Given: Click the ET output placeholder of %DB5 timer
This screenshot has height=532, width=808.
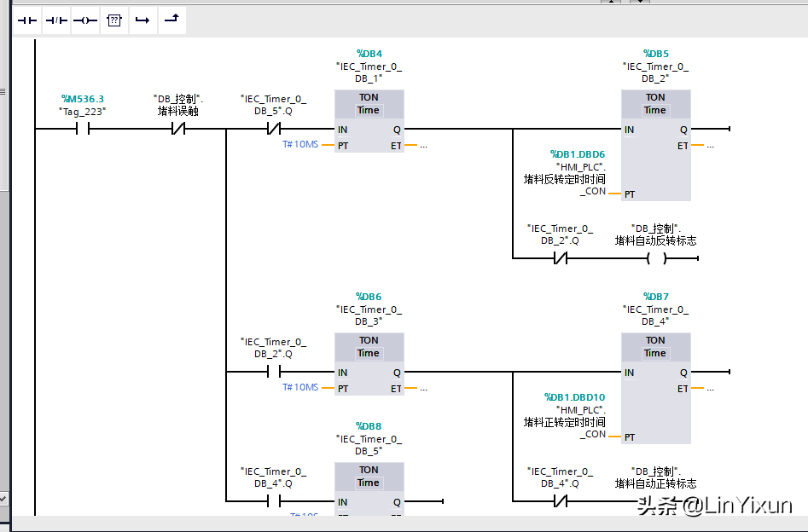Looking at the screenshot, I should [x=710, y=146].
